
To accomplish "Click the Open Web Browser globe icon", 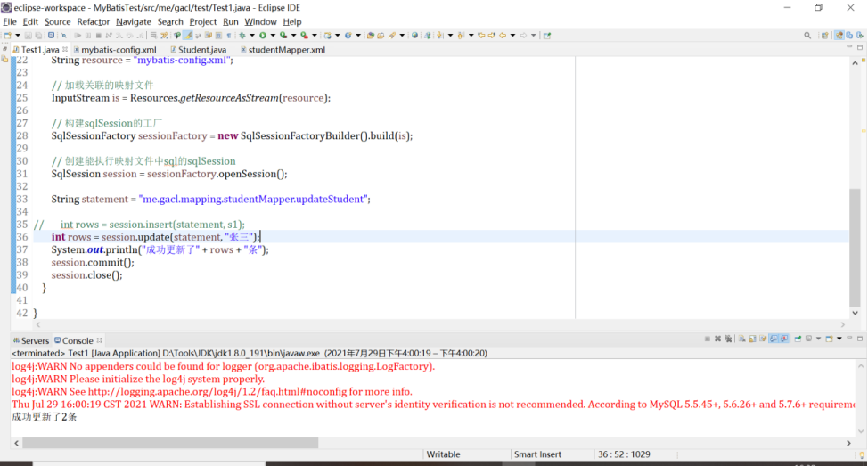I will coord(414,36).
